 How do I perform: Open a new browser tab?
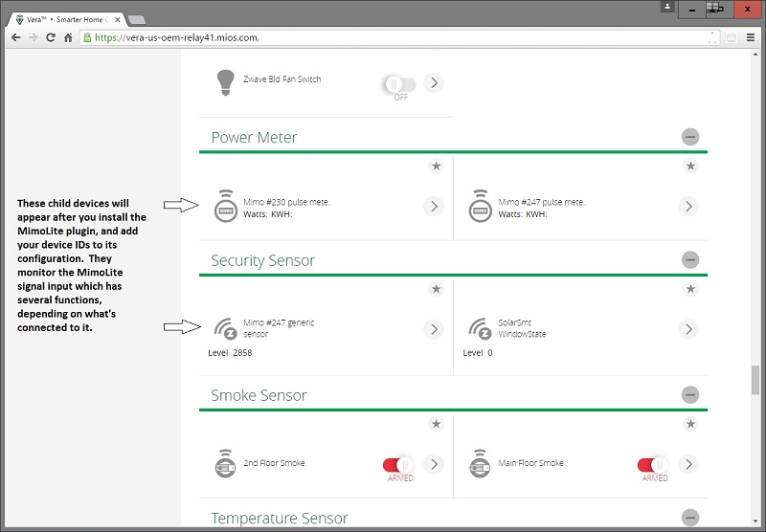137,19
